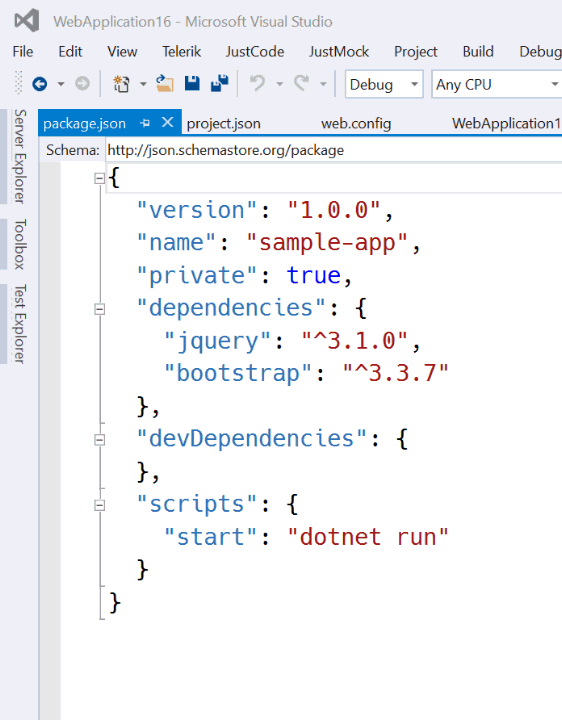This screenshot has height=720, width=562.
Task: Click the Save All icon
Action: (219, 83)
